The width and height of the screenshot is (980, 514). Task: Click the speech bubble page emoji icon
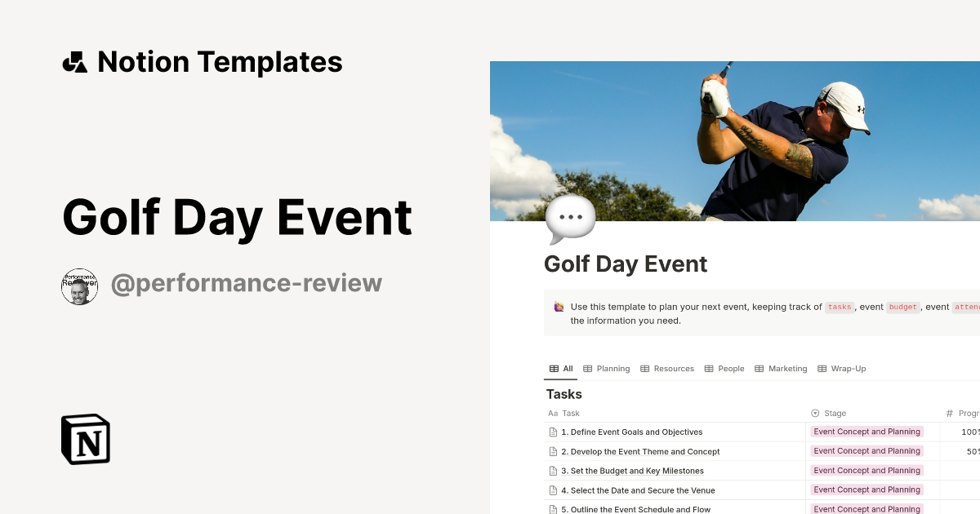569,216
